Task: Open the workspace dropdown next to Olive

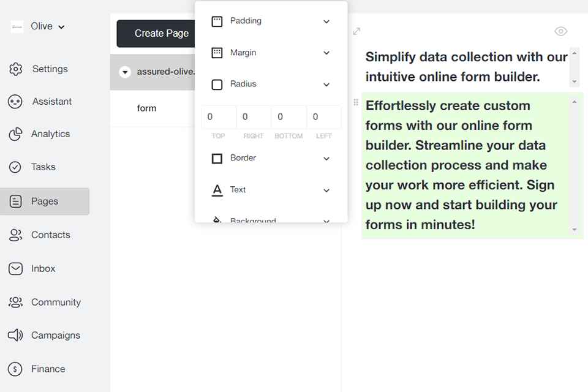Action: click(60, 26)
